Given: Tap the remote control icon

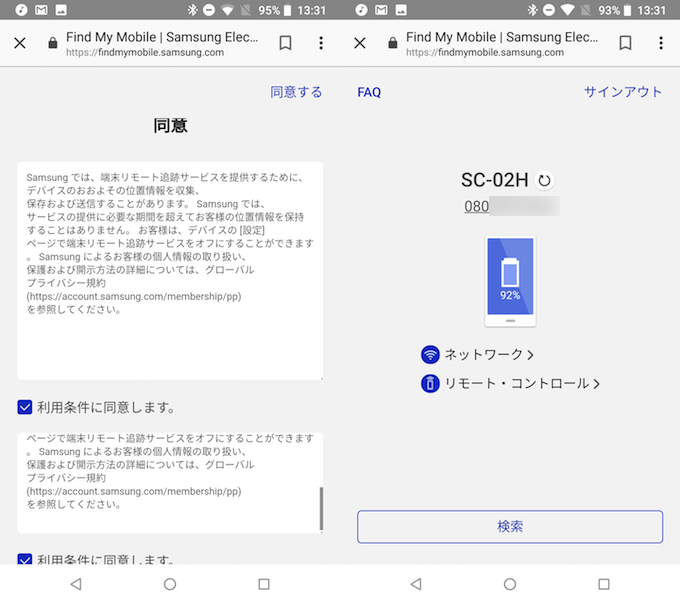Looking at the screenshot, I should pos(430,383).
